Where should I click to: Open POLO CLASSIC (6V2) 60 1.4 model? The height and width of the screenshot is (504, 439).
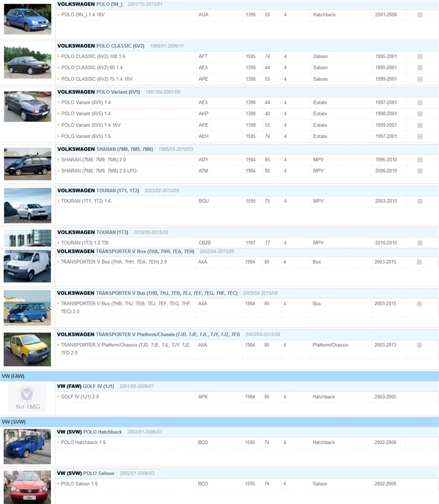click(92, 68)
